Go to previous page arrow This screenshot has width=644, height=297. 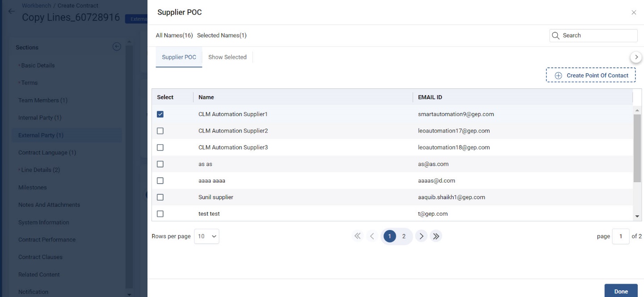tap(371, 236)
